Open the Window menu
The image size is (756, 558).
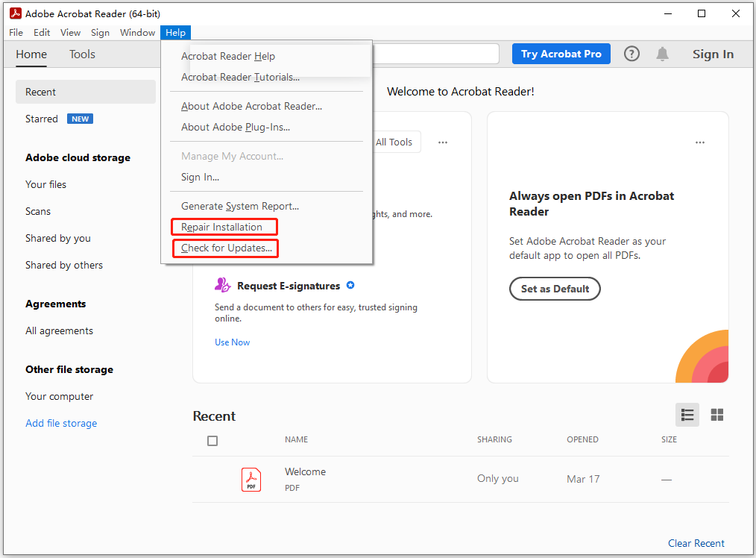pyautogui.click(x=137, y=32)
